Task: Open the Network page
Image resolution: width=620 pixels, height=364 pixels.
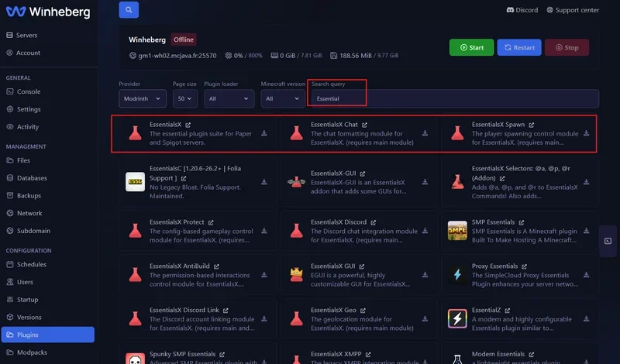Action: [24, 213]
